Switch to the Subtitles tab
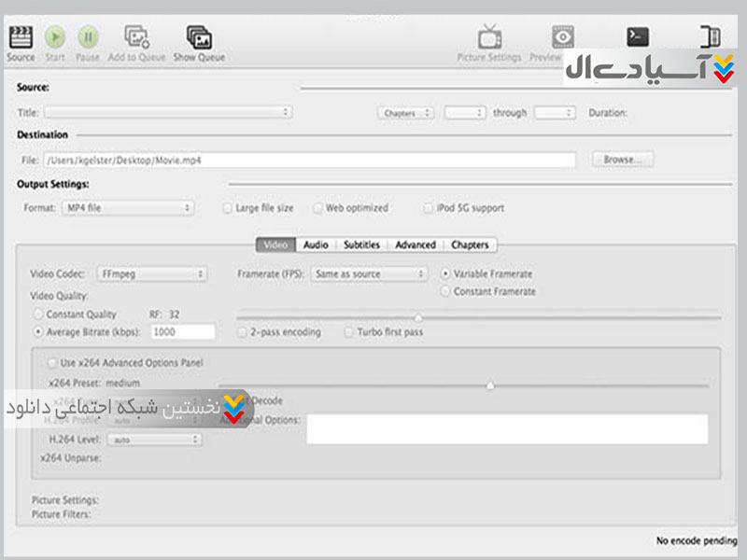 pyautogui.click(x=361, y=245)
